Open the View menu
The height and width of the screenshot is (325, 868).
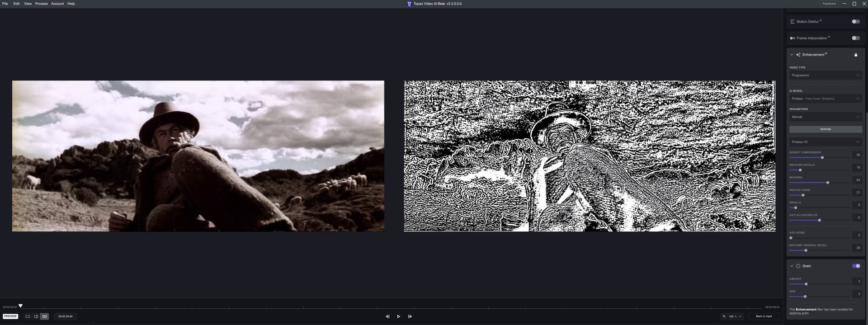click(28, 4)
